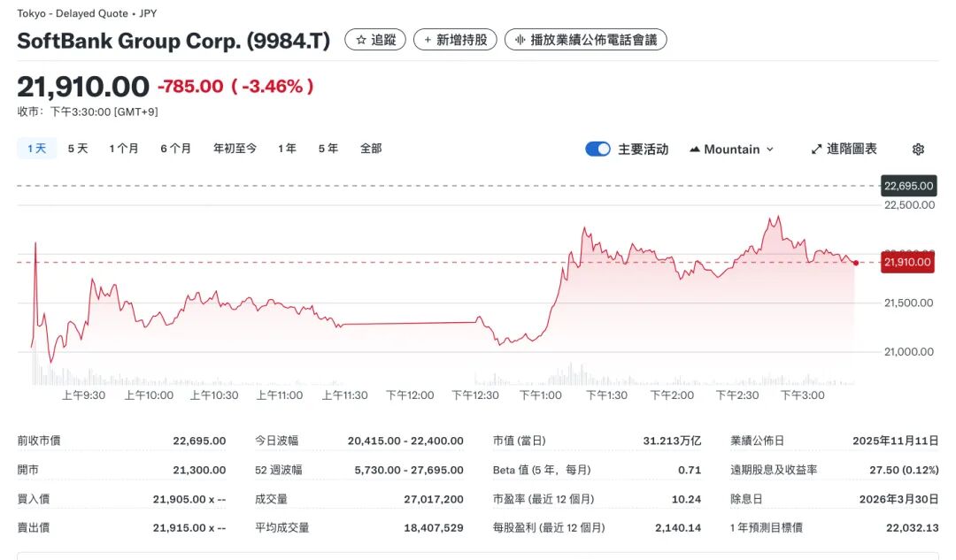
Task: Click the 21,910.00 red price marker label
Action: pyautogui.click(x=907, y=263)
